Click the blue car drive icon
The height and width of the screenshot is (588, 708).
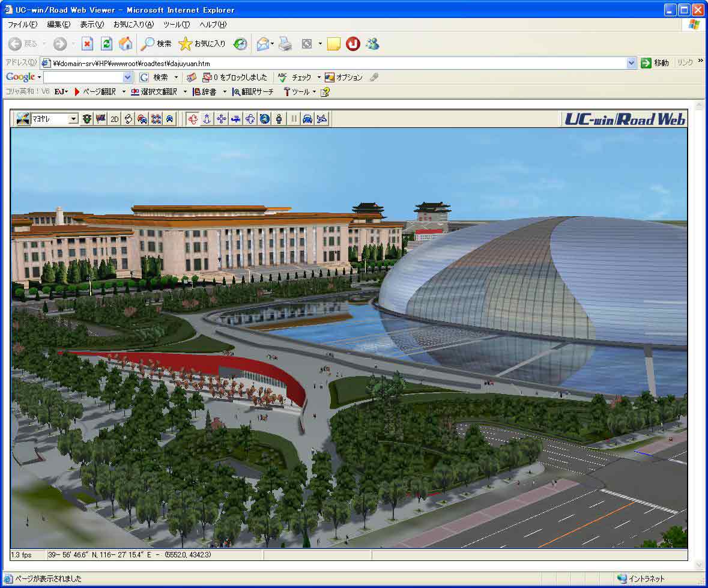pos(307,119)
